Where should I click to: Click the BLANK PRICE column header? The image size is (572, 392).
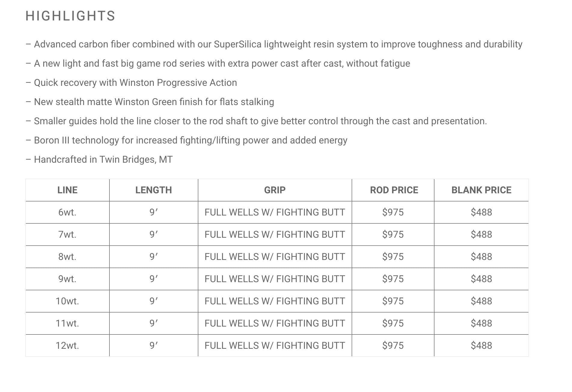481,190
